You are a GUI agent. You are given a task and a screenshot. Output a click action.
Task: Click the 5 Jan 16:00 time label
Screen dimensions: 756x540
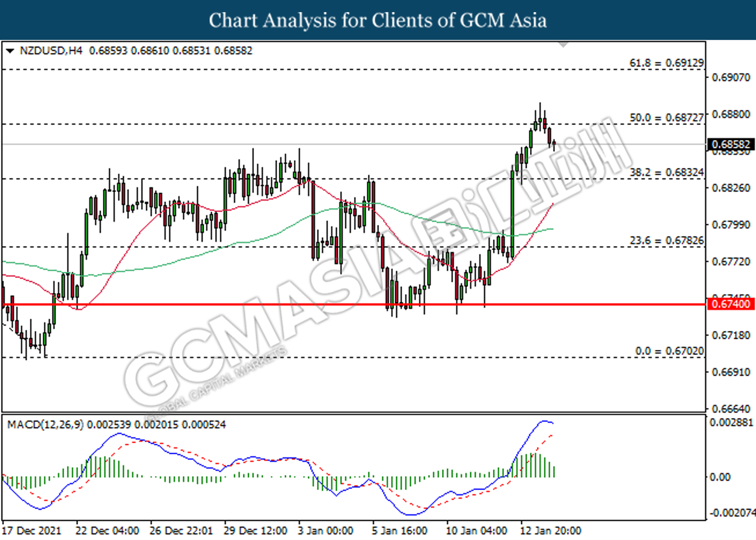tap(400, 531)
